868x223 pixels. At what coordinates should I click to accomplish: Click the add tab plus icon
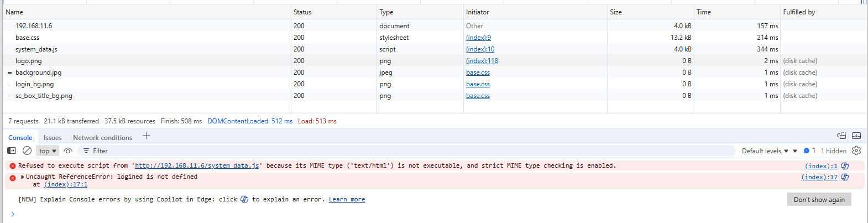147,136
